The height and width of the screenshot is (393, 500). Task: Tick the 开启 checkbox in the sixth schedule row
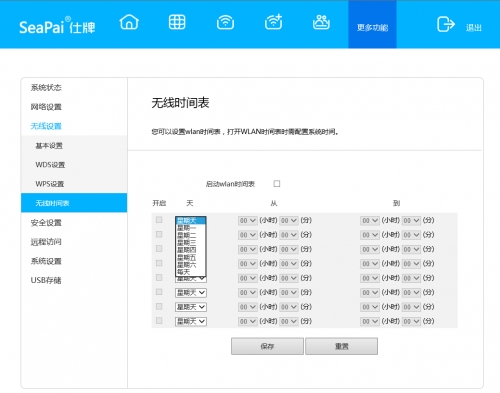159,292
